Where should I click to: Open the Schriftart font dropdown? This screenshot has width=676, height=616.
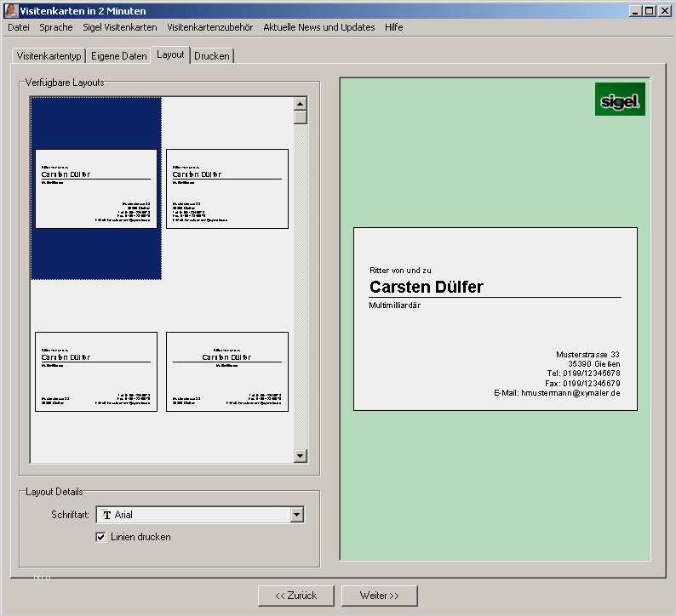296,515
